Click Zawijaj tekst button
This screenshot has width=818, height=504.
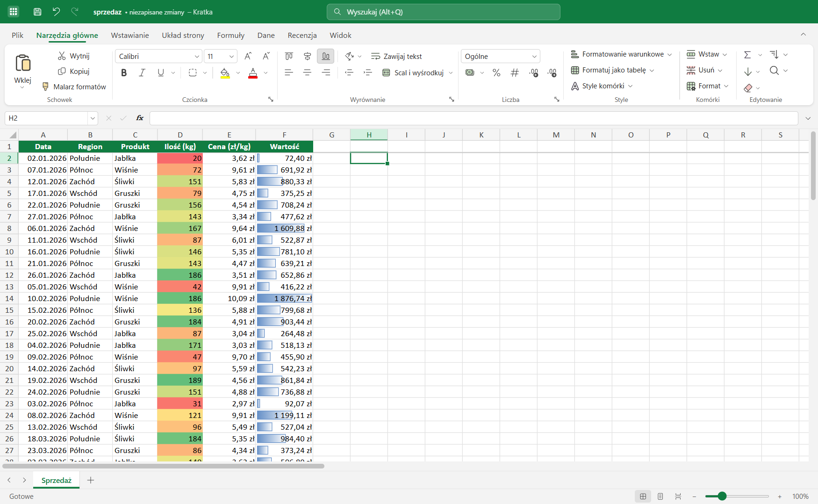click(x=396, y=56)
